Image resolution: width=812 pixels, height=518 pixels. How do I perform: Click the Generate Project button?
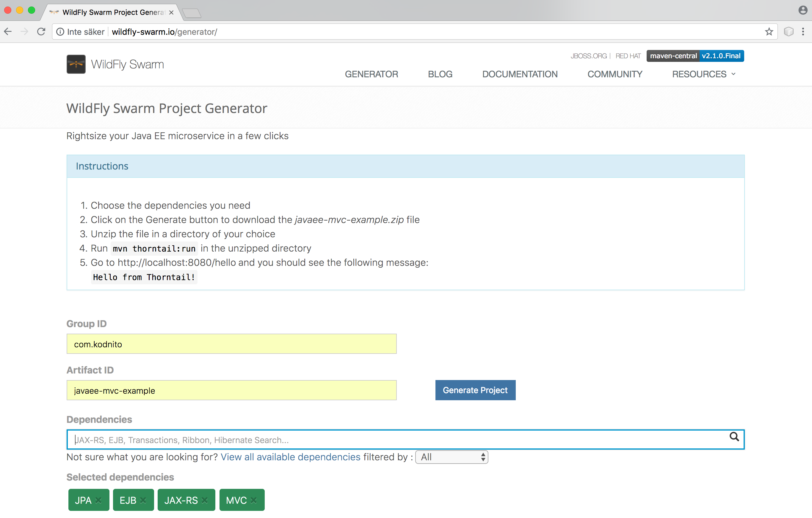pos(475,390)
